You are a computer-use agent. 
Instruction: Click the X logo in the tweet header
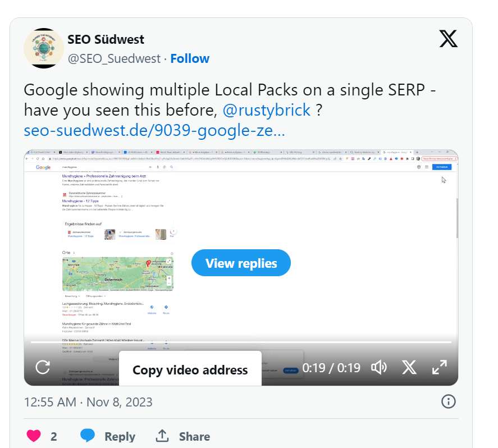(448, 39)
